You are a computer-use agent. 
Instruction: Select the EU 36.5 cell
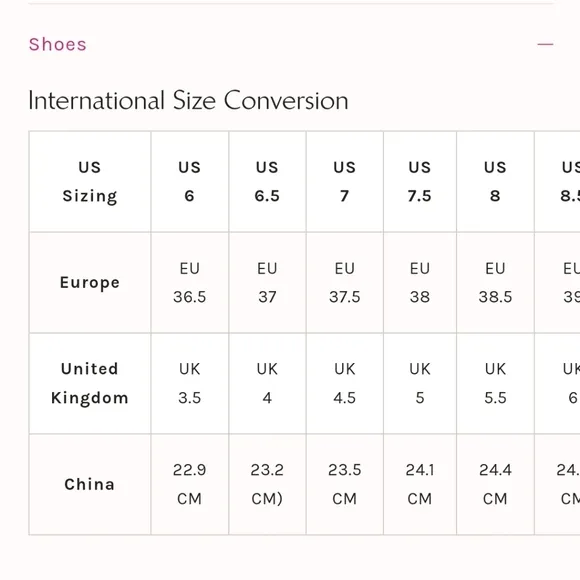click(190, 283)
